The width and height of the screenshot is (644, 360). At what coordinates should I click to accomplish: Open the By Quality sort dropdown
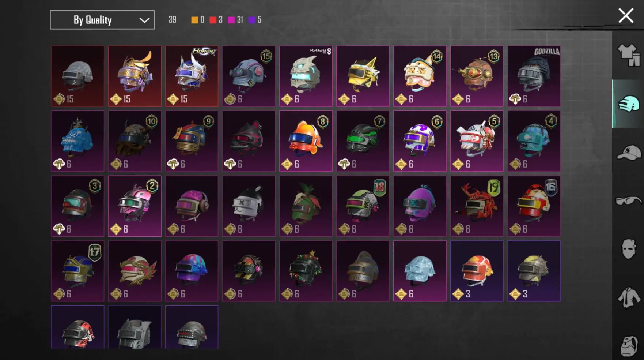click(x=102, y=20)
